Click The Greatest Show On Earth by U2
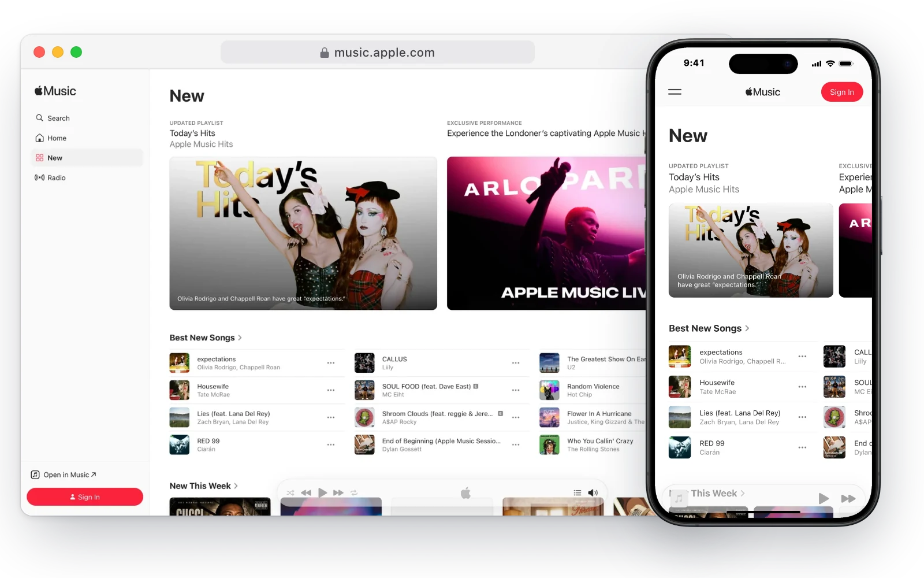The width and height of the screenshot is (924, 578). tap(592, 363)
